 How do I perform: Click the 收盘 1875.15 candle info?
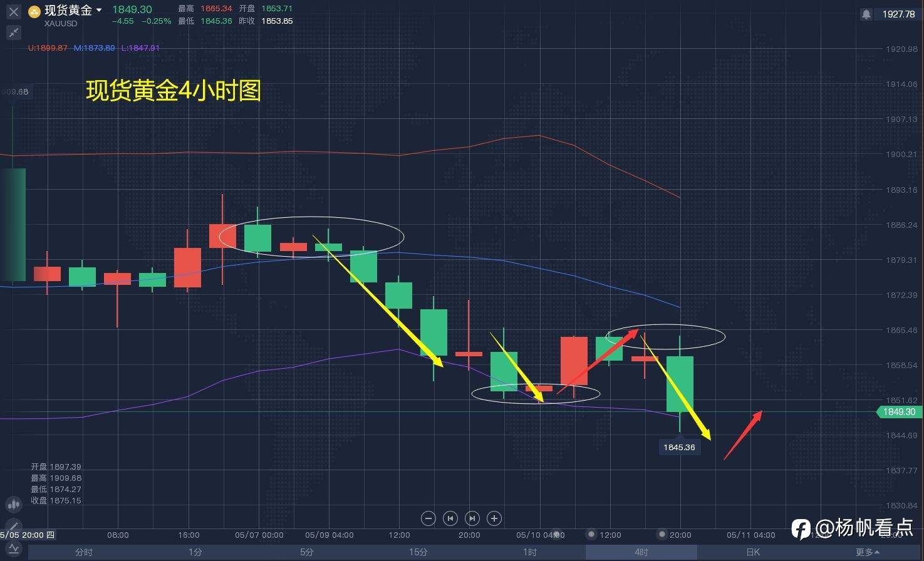[x=56, y=500]
